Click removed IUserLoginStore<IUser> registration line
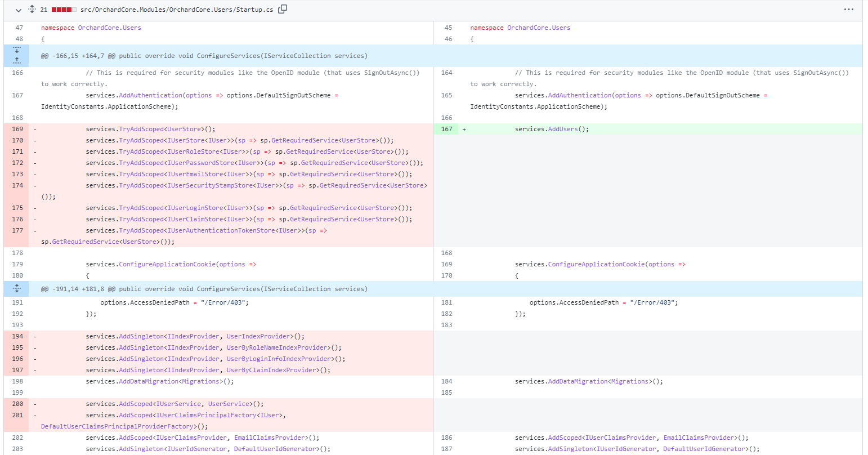The width and height of the screenshot is (868, 455). [249, 208]
